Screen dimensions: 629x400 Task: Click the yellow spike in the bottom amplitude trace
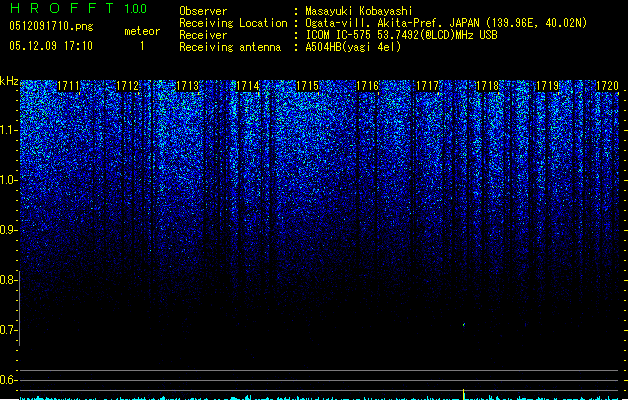coord(464,394)
